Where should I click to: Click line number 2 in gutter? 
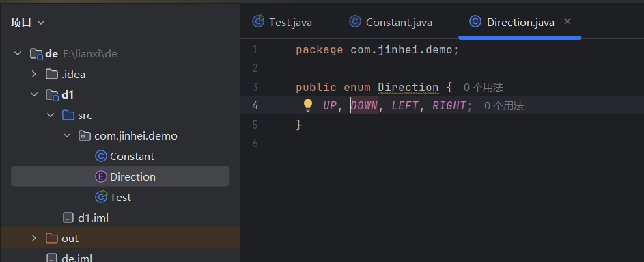coord(255,68)
